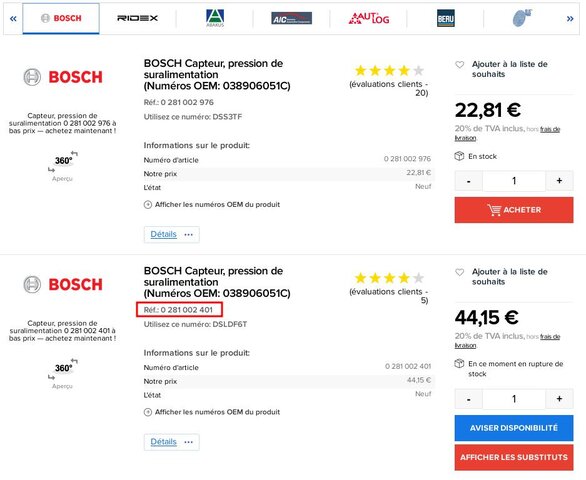The height and width of the screenshot is (480, 586).
Task: Select the BERU brand logo
Action: pyautogui.click(x=445, y=18)
